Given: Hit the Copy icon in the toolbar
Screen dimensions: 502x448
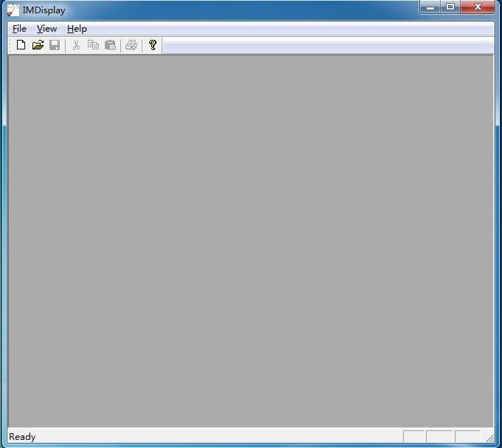Looking at the screenshot, I should point(93,45).
